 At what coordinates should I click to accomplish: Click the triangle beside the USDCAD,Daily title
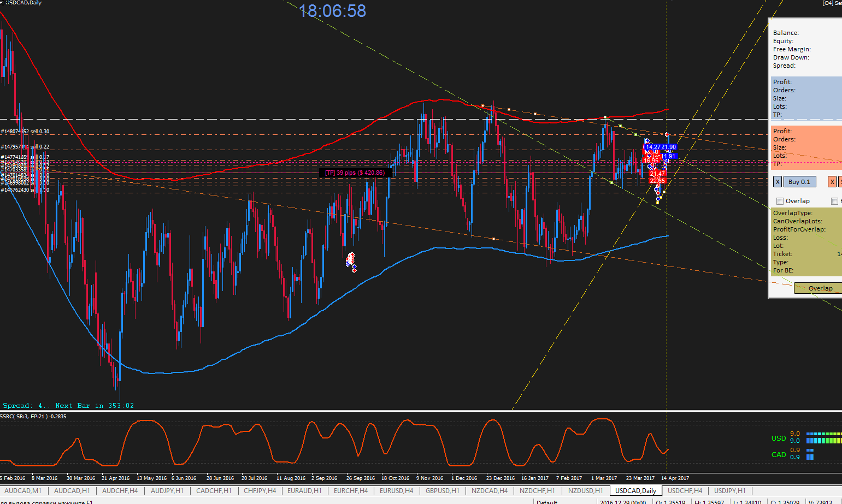pyautogui.click(x=2, y=3)
